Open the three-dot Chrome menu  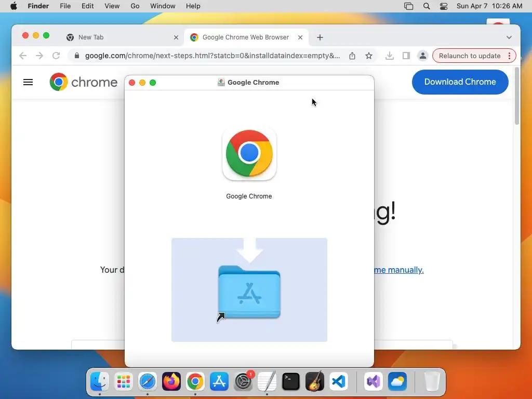pyautogui.click(x=509, y=56)
